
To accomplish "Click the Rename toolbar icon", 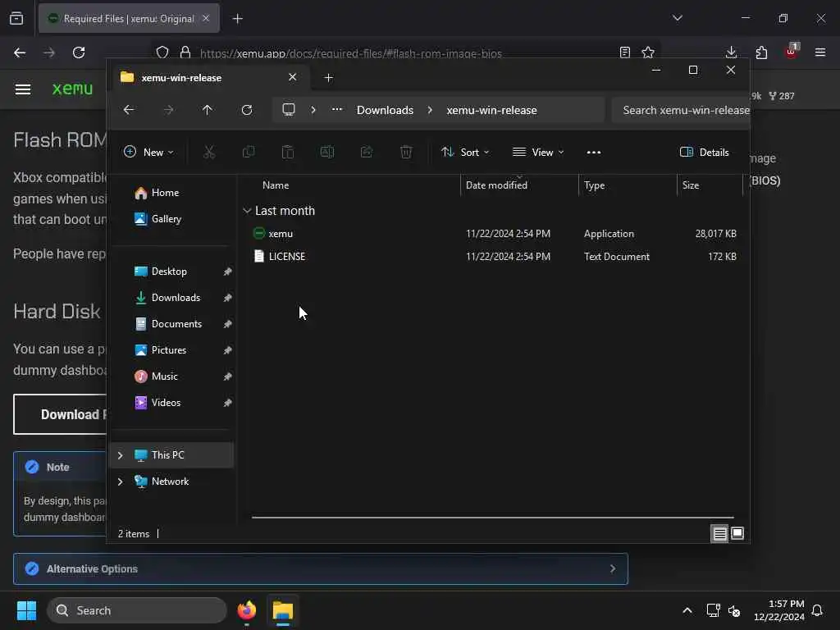I will [326, 152].
